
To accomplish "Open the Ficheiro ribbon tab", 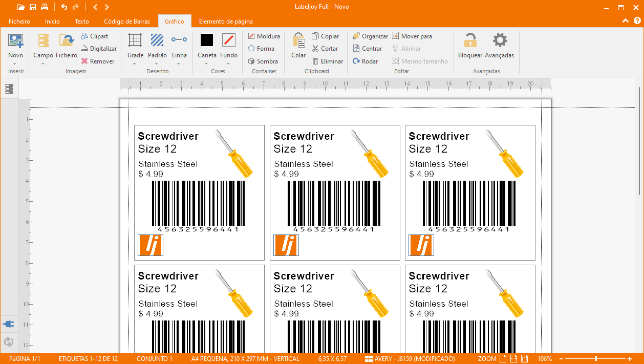I will point(19,22).
